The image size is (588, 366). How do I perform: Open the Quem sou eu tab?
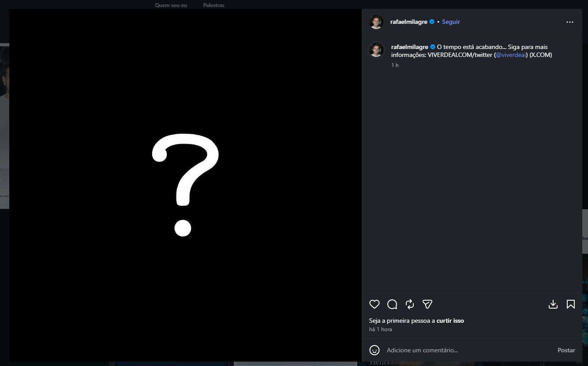click(171, 5)
